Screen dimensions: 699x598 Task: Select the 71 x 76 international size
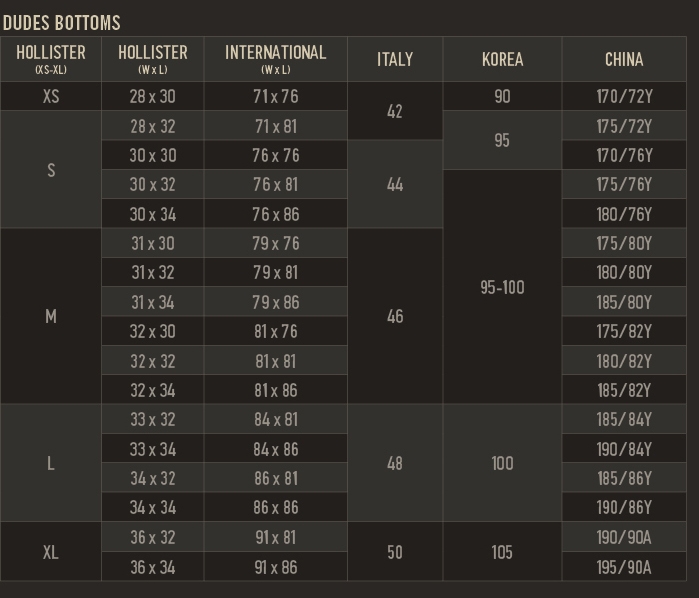tap(276, 97)
